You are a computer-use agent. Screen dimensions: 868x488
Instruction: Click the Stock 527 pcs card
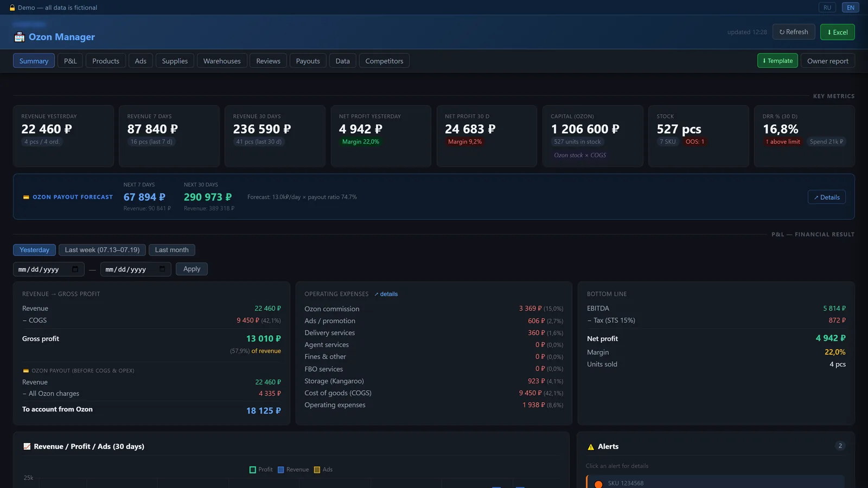tap(699, 136)
